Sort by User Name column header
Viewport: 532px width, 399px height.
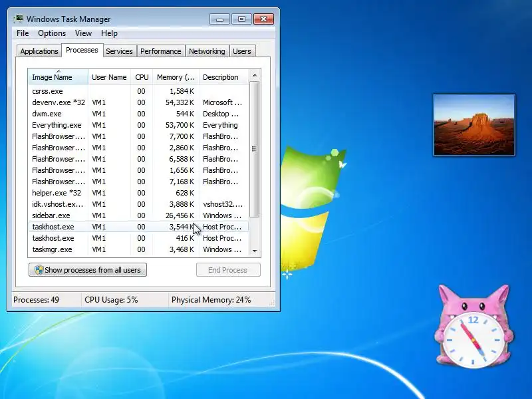(x=109, y=77)
